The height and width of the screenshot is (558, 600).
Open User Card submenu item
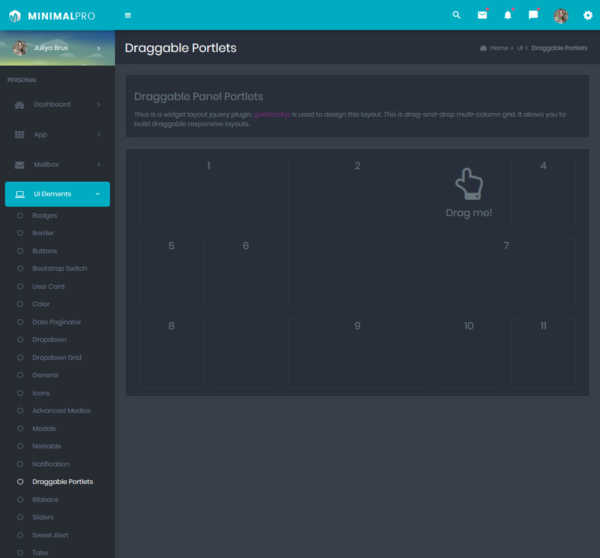48,287
